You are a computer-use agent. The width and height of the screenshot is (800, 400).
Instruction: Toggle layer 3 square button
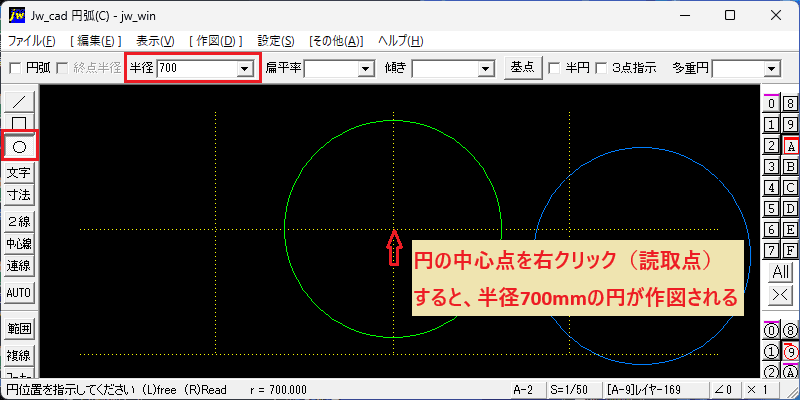(771, 167)
